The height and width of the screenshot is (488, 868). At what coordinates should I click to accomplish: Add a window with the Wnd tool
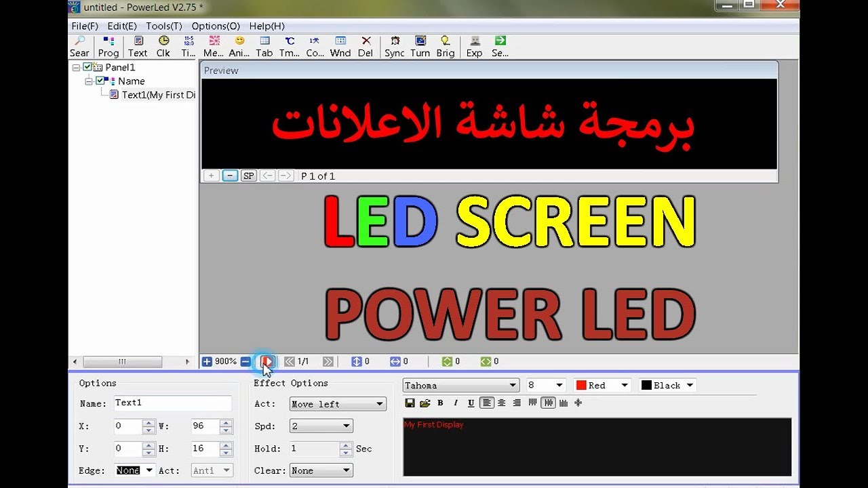point(340,47)
